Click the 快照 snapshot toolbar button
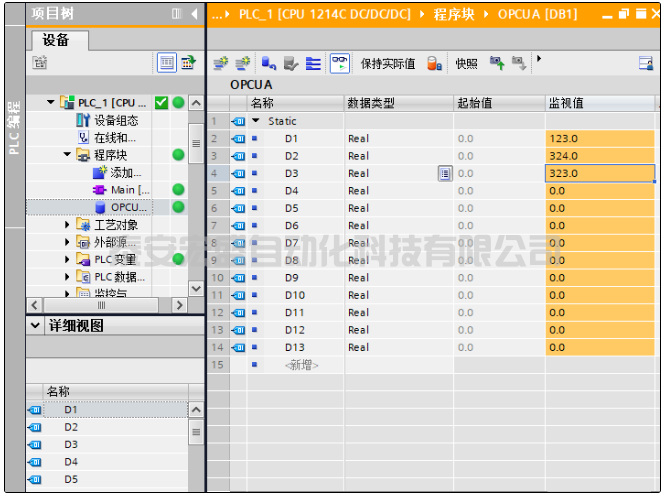Viewport: 667px width, 503px height. click(466, 63)
